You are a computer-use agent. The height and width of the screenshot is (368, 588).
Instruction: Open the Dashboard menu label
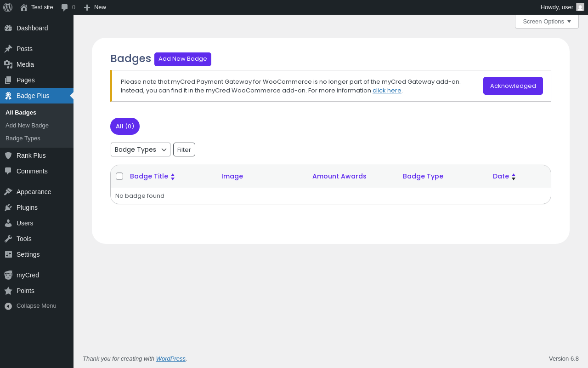(32, 28)
